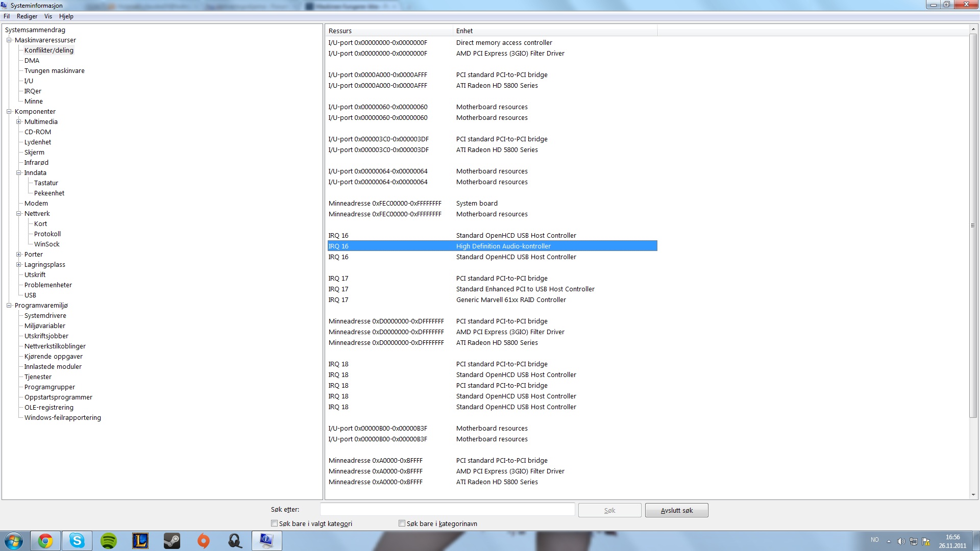Click the NO language indicator

[x=874, y=540]
